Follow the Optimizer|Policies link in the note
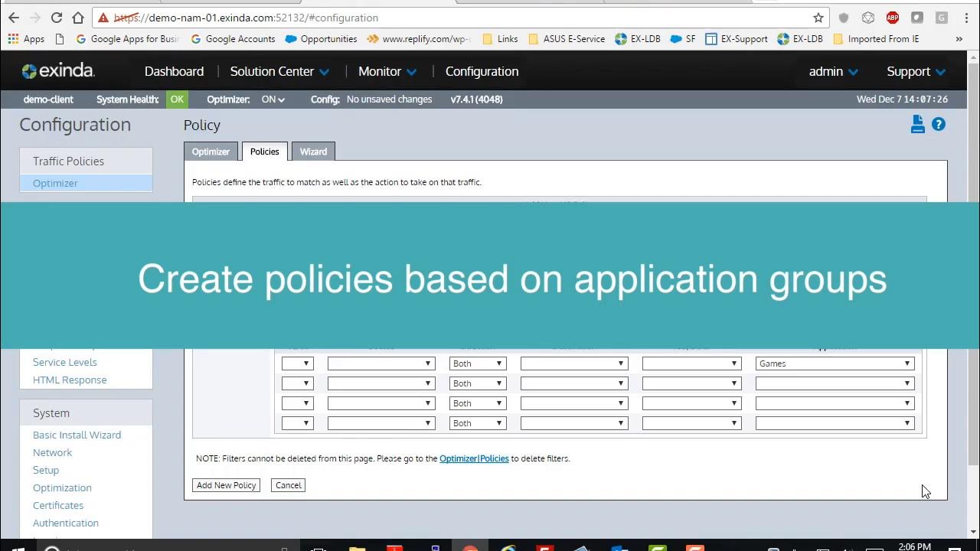980x551 pixels. [474, 458]
